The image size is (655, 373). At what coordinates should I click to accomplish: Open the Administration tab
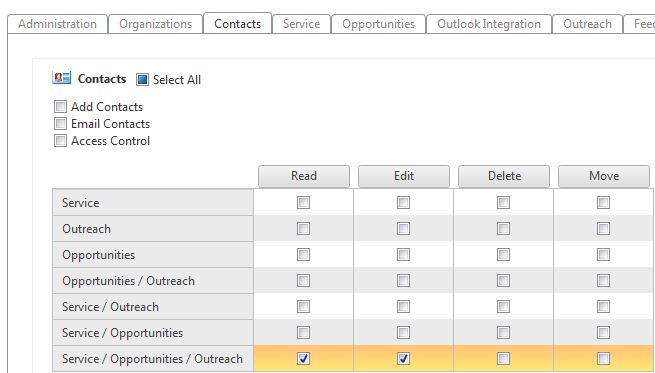58,24
